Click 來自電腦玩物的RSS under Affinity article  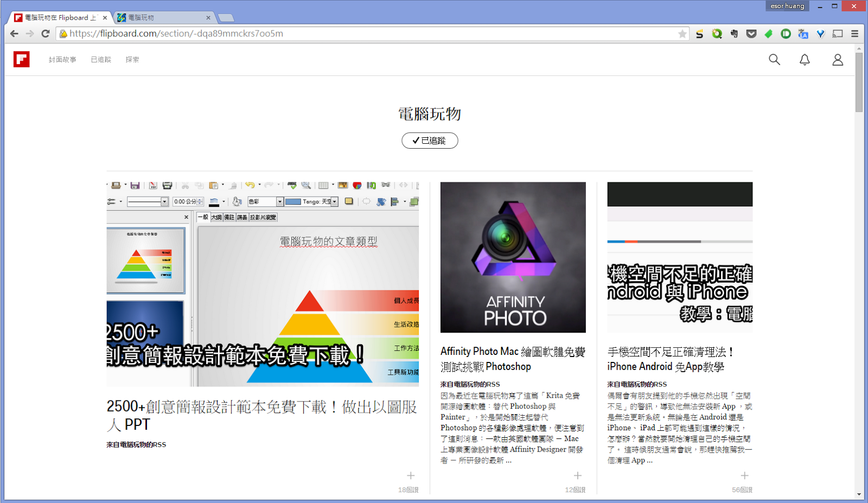pos(470,384)
